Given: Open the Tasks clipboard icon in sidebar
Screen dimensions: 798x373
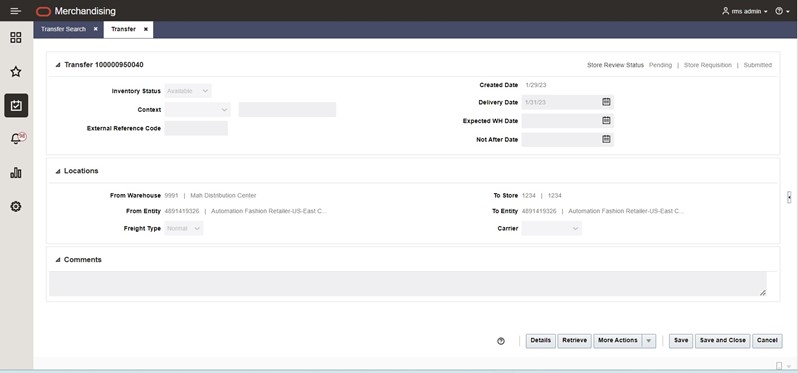Looking at the screenshot, I should 16,105.
